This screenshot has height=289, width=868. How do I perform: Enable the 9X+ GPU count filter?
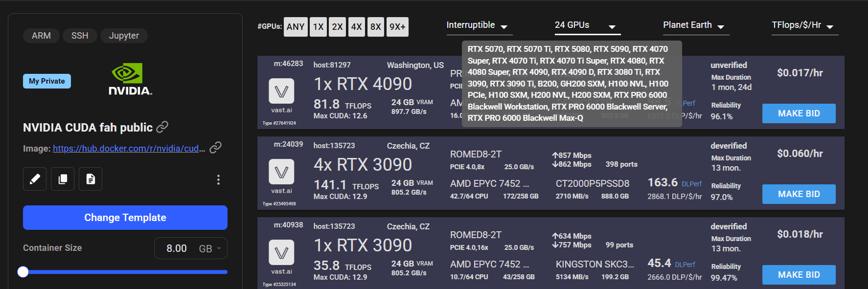click(x=397, y=27)
